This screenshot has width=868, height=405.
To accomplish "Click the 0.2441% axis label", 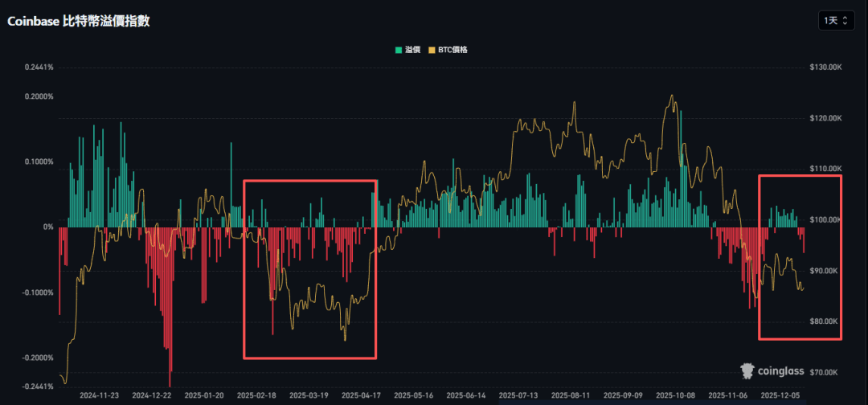I will tap(39, 67).
